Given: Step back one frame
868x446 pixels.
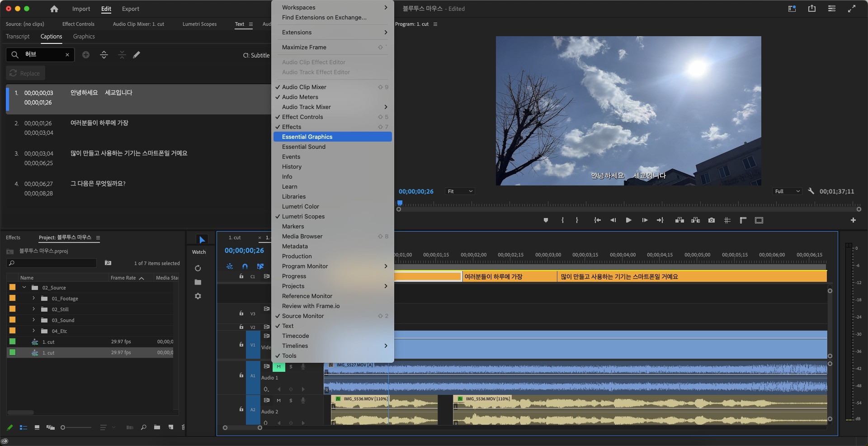Looking at the screenshot, I should [x=613, y=220].
